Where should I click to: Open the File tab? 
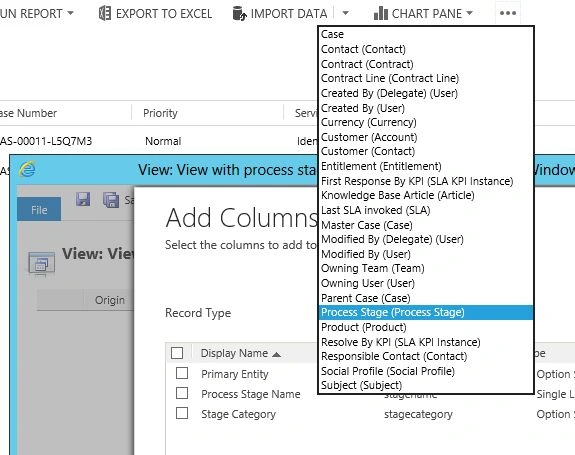pyautogui.click(x=39, y=209)
